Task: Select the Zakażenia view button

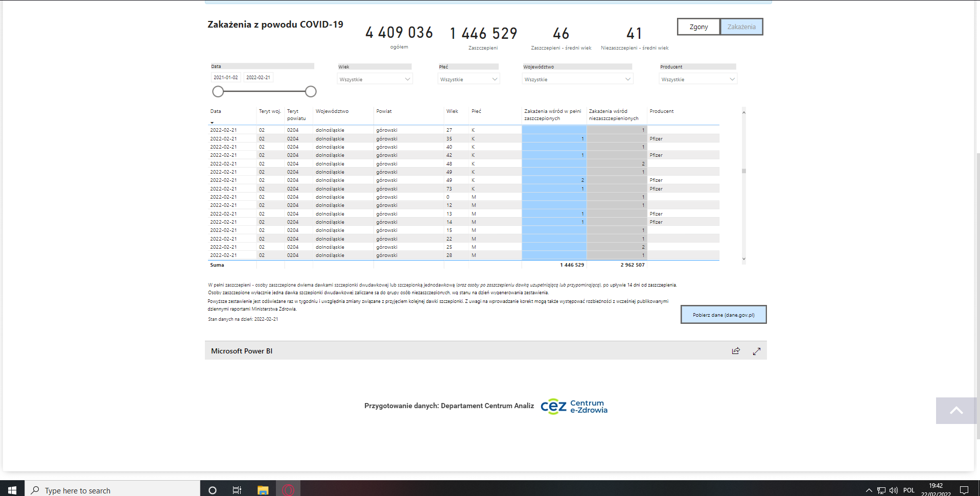Action: coord(741,27)
